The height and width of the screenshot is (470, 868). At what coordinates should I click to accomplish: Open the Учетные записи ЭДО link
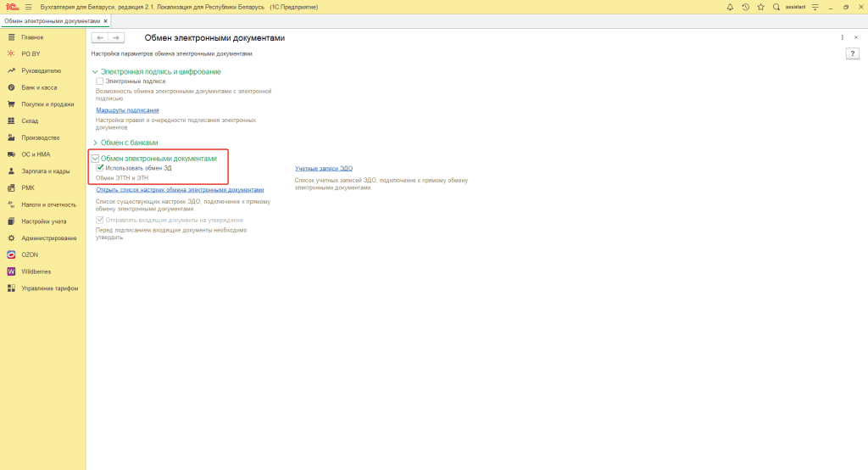[x=323, y=169]
